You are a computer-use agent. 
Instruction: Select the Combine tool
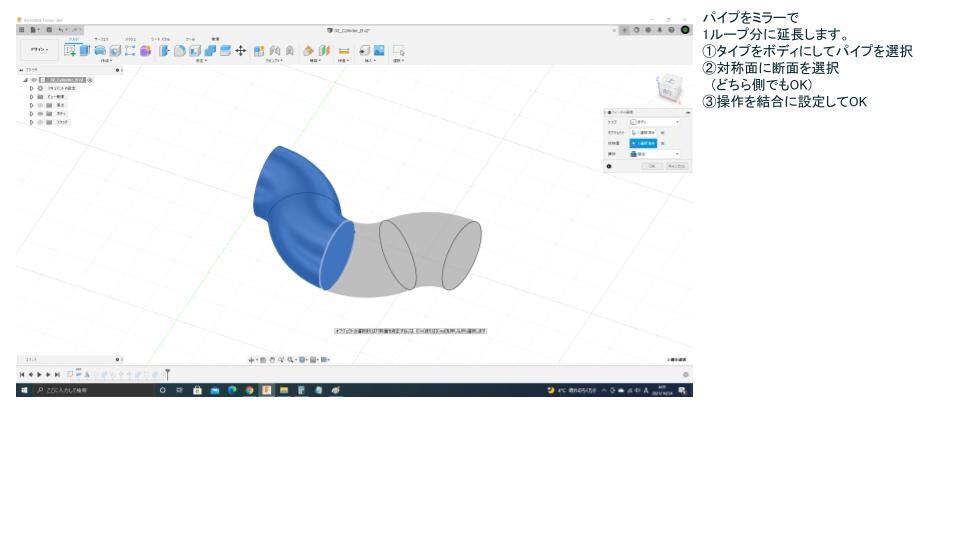(x=210, y=50)
